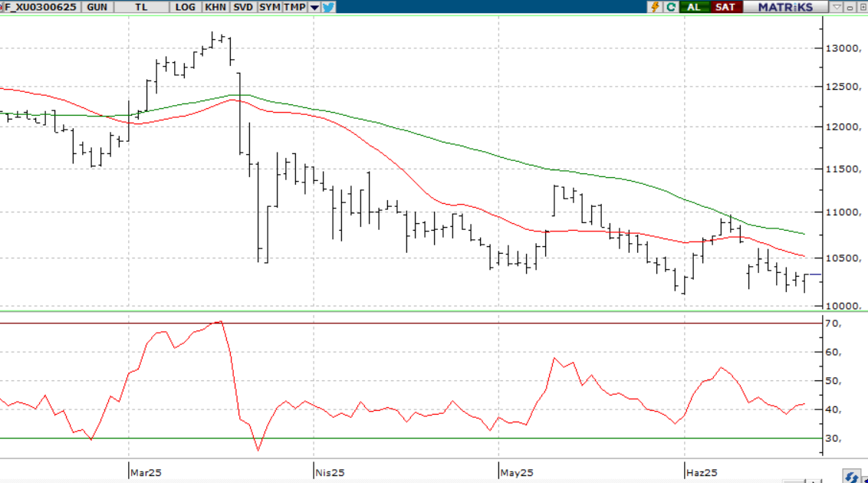Viewport: 868px width, 483px height.
Task: Click the Mar25 date label
Action: point(146,472)
